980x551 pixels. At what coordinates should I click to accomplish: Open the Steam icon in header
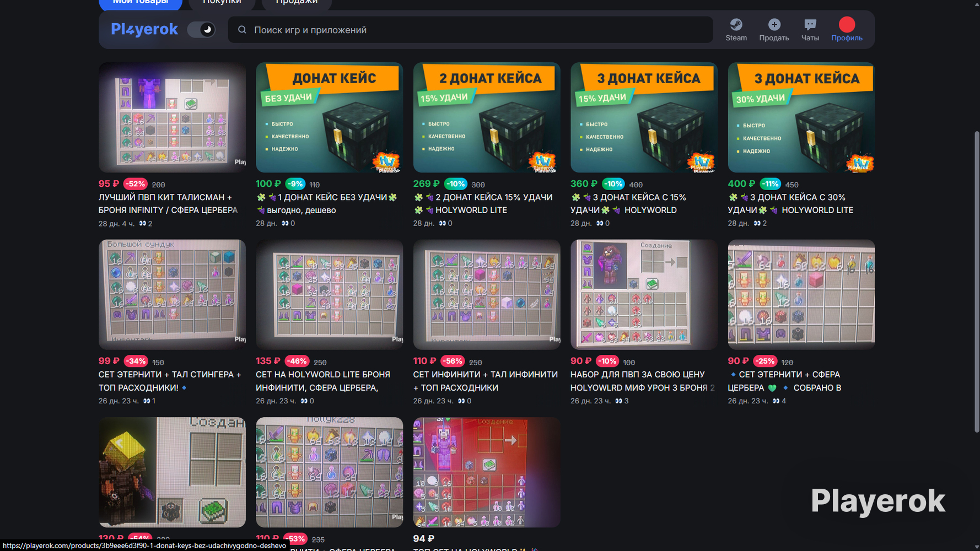pos(736,24)
